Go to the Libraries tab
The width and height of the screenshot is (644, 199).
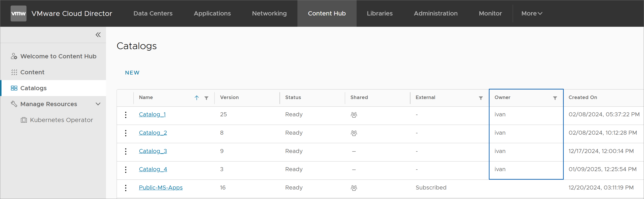coord(379,13)
